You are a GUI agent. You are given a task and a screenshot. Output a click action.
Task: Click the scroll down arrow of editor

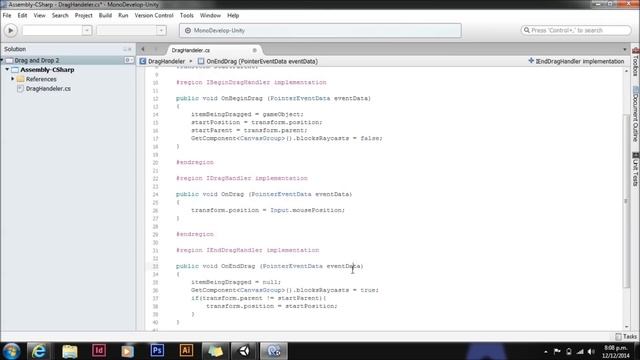627,327
